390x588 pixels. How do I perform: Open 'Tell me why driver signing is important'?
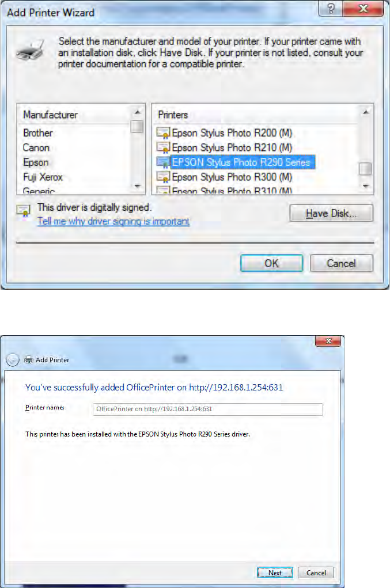click(x=113, y=221)
